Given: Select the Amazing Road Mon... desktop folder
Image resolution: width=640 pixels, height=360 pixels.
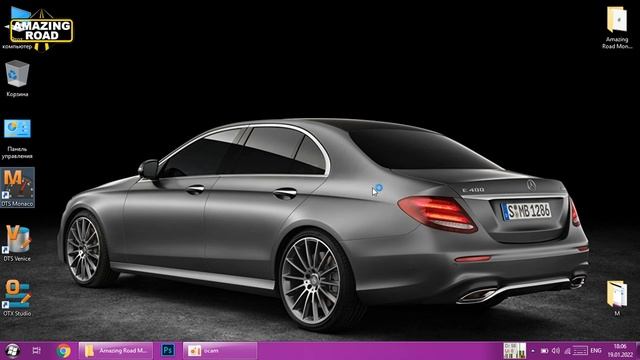Looking at the screenshot, I should pyautogui.click(x=617, y=27).
